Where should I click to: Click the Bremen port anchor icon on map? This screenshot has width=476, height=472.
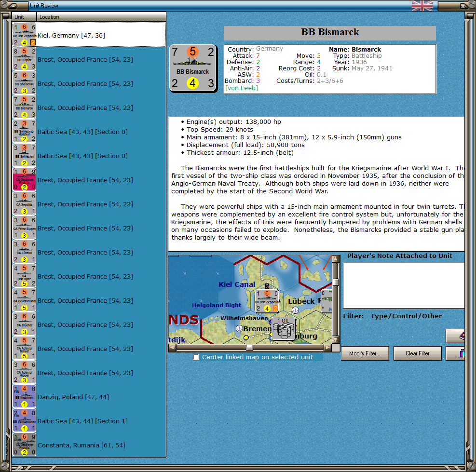pyautogui.click(x=239, y=328)
